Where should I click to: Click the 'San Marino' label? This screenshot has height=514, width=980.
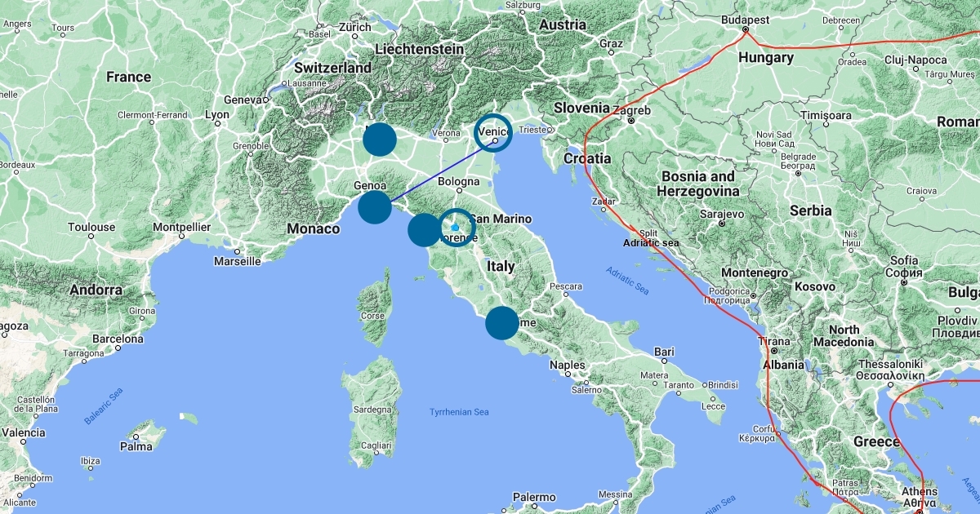point(501,219)
